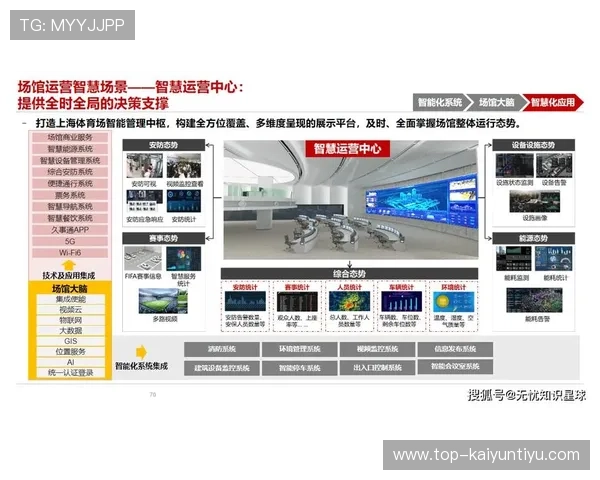
Task: Open the 能耗统计 thumbnail
Action: click(x=554, y=258)
